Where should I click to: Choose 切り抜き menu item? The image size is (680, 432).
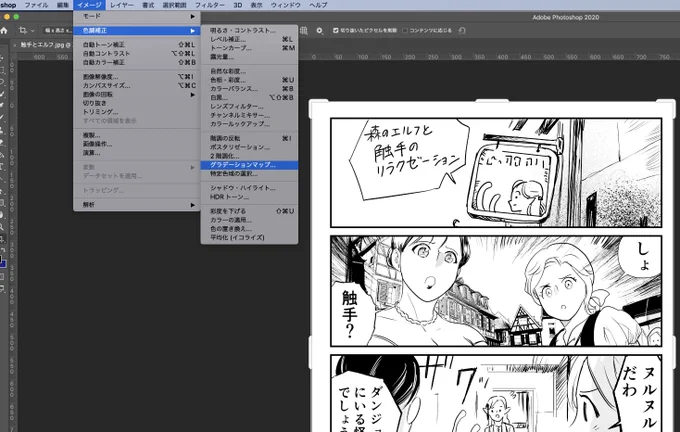(137, 103)
